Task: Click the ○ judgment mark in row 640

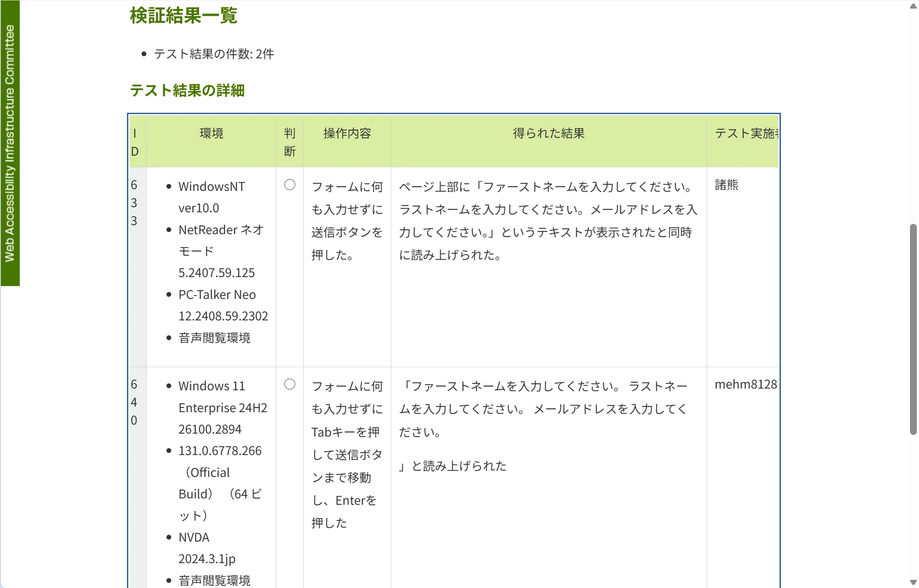Action: pyautogui.click(x=290, y=384)
